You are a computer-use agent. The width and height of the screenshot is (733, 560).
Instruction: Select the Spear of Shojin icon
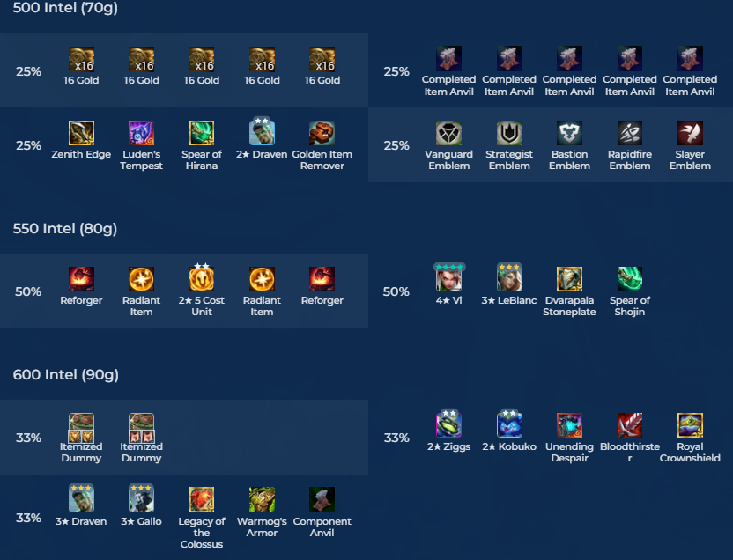tap(630, 279)
